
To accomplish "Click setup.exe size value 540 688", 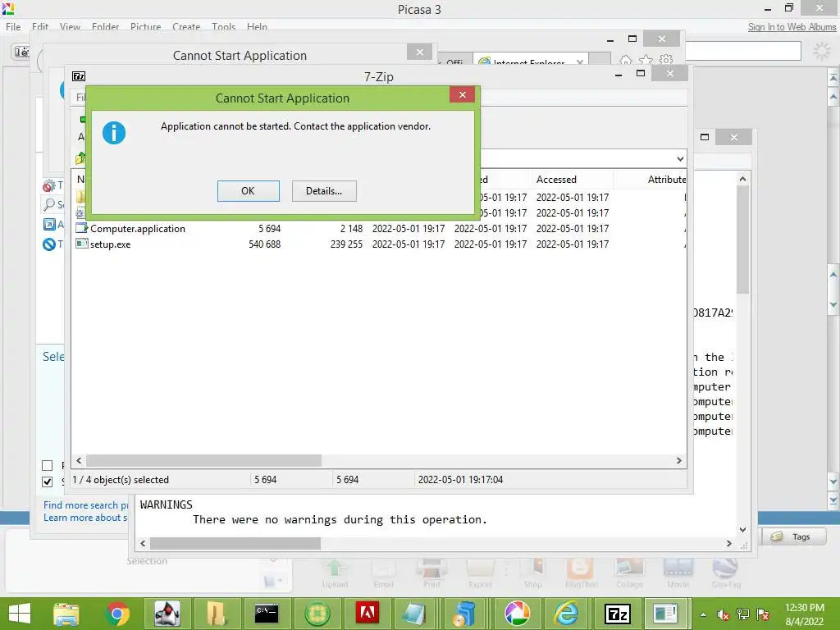I will click(x=265, y=244).
